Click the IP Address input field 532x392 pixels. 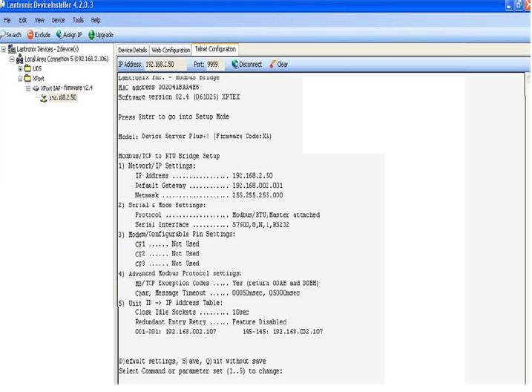[165, 64]
